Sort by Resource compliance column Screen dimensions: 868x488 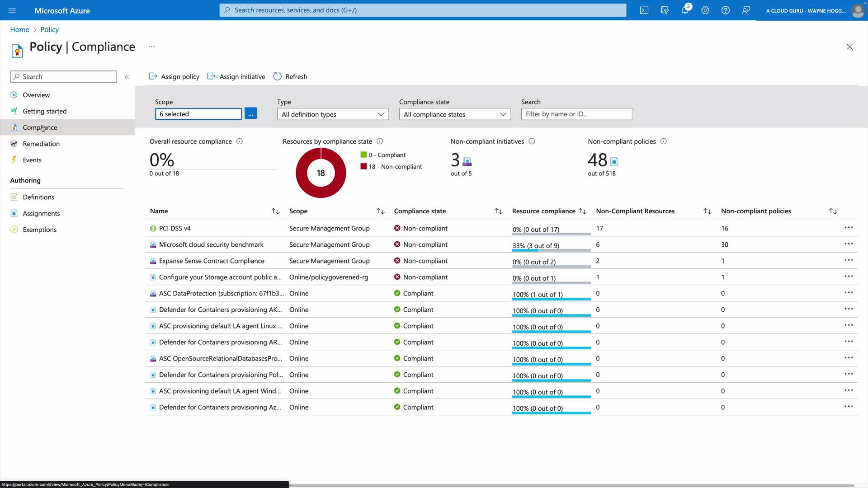pyautogui.click(x=582, y=211)
